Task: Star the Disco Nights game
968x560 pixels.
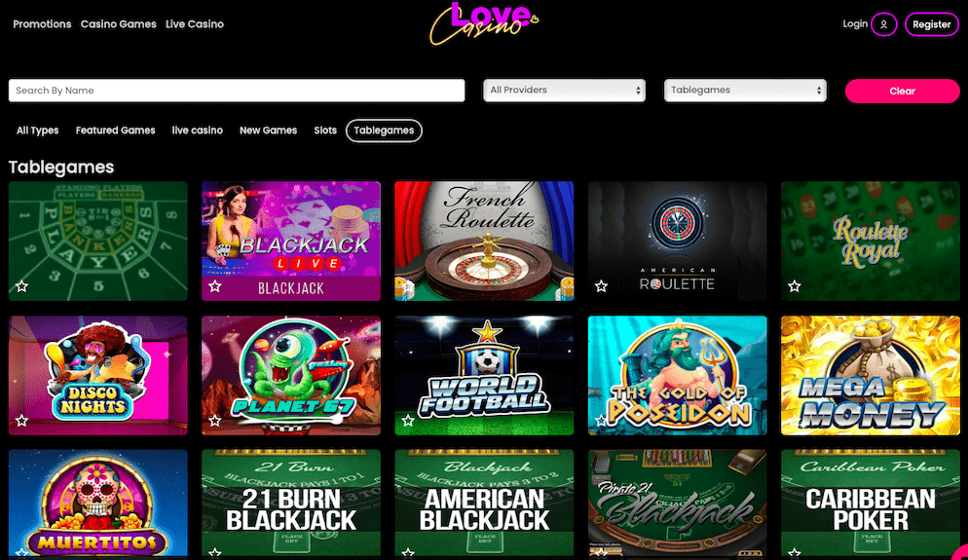Action: 22,421
